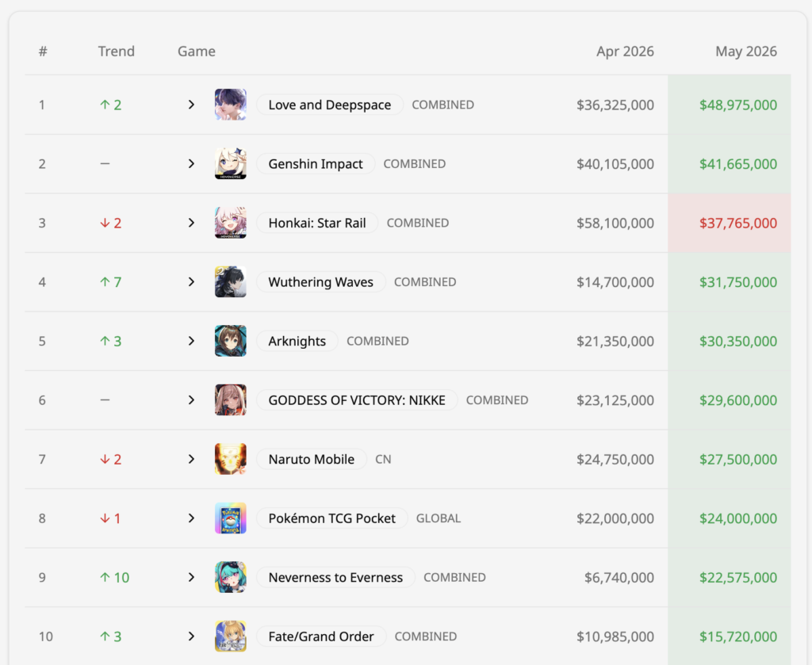
Task: Expand the Fate/Grand Order row chevron
Action: [191, 636]
